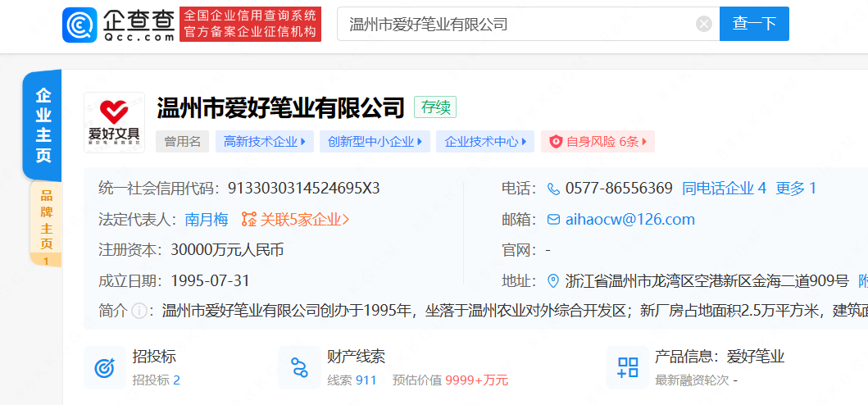Screen dimensions: 868x405
Task: Click the company 简介 description text
Action: (515, 311)
